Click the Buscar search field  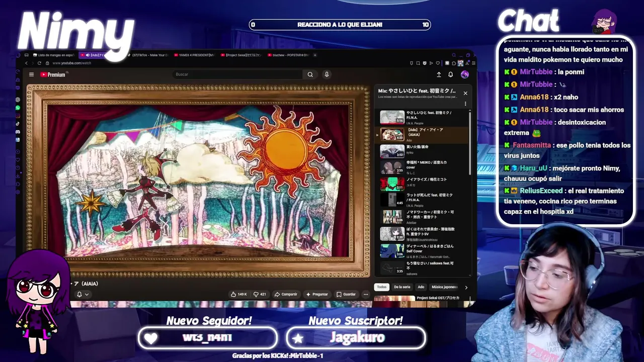(x=237, y=74)
